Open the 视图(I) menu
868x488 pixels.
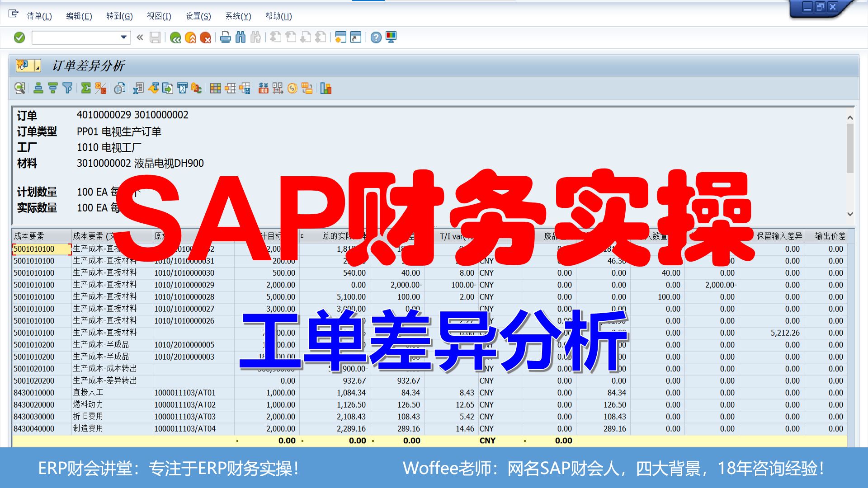point(159,16)
